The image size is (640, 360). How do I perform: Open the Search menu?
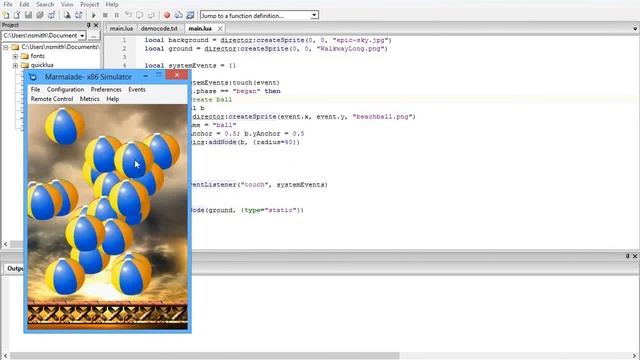click(x=45, y=4)
